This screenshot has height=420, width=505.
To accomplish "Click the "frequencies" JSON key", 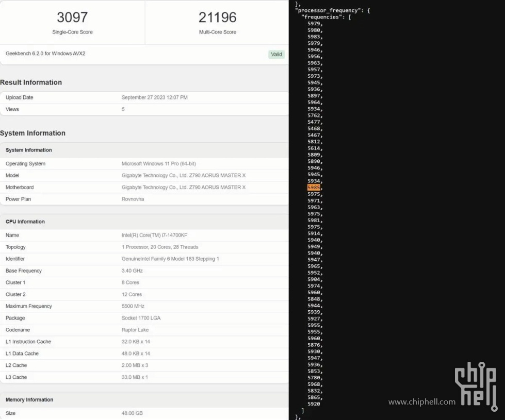I will [x=322, y=17].
